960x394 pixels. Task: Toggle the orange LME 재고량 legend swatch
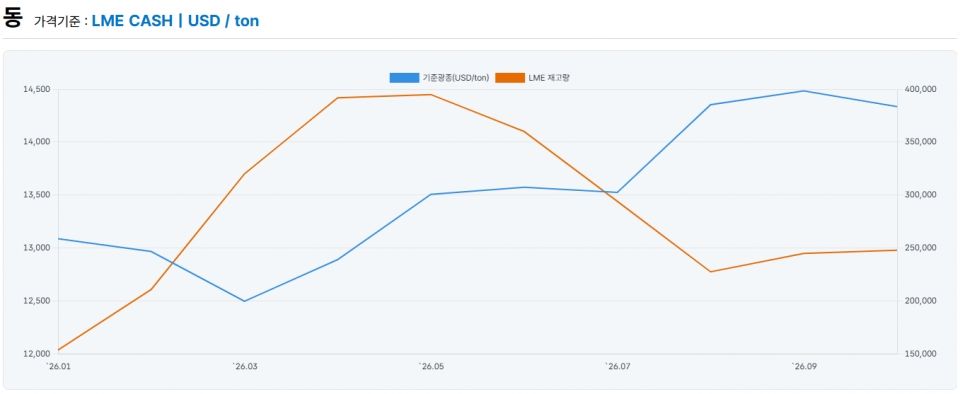pyautogui.click(x=510, y=78)
